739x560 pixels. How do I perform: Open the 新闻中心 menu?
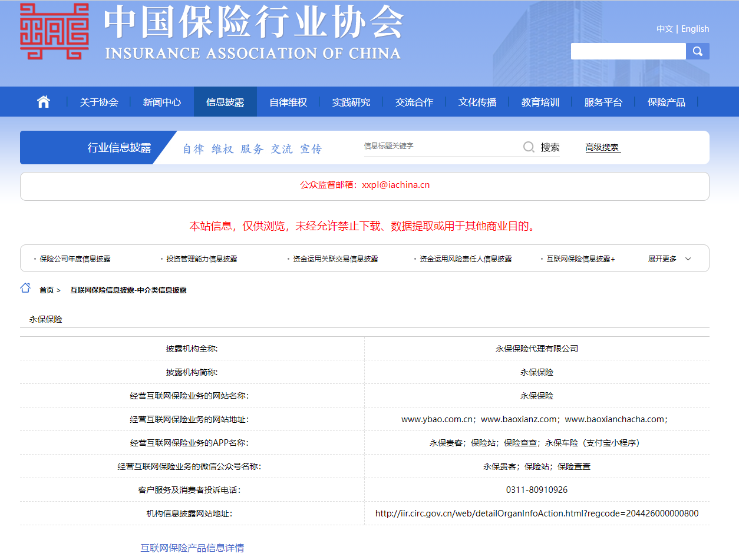162,102
